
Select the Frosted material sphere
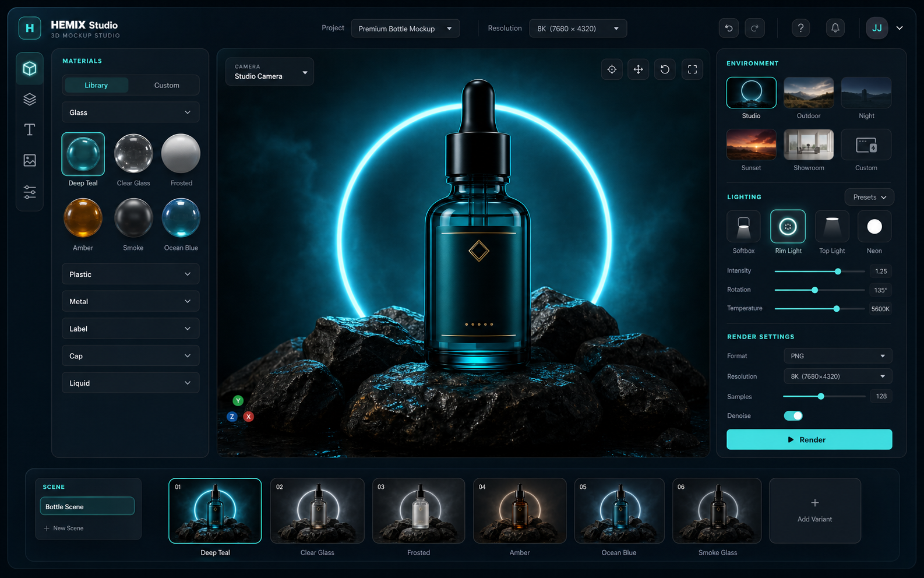point(181,154)
